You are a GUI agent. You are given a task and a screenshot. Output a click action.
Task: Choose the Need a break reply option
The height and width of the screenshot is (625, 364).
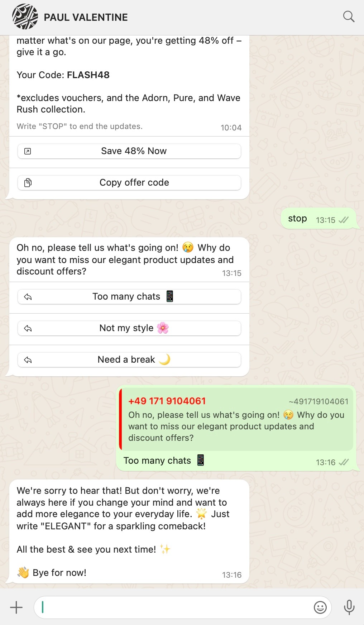[129, 359]
